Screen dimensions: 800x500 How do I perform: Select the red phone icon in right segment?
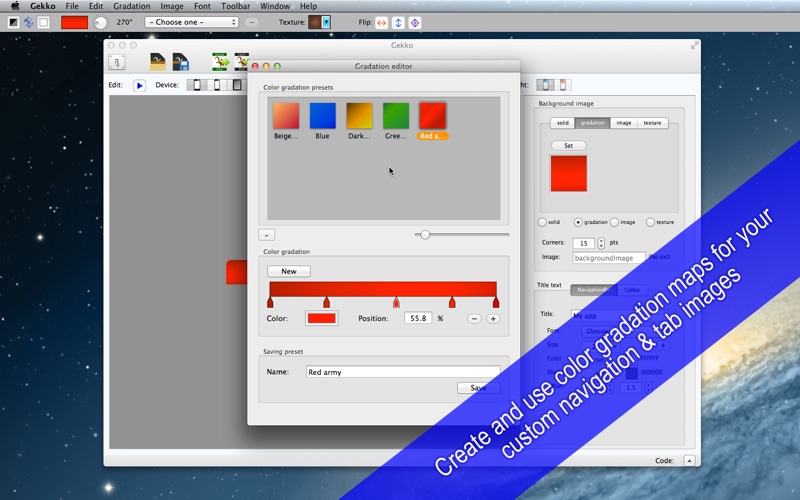(563, 85)
